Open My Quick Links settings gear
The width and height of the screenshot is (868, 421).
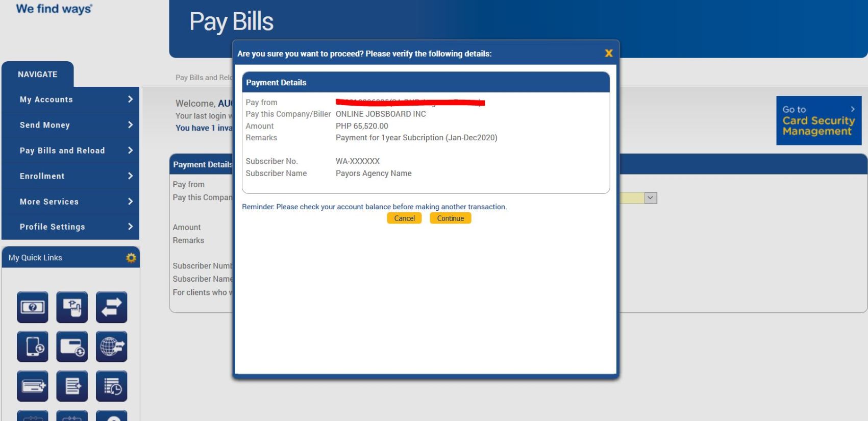coord(131,258)
